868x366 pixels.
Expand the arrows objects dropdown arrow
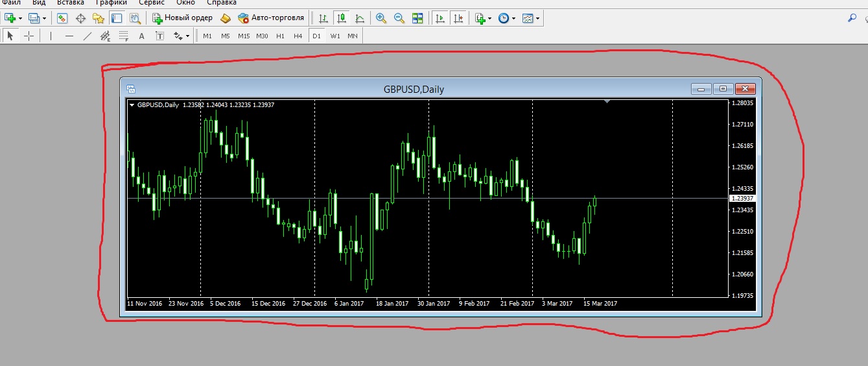point(188,36)
